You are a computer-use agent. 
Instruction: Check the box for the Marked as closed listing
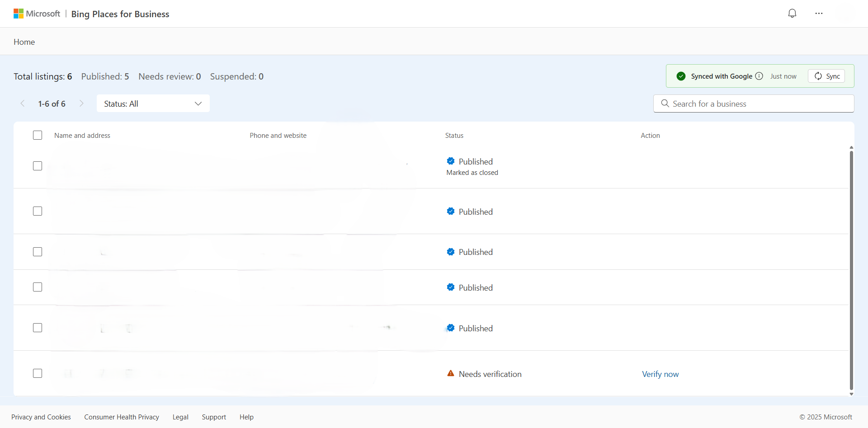[38, 166]
